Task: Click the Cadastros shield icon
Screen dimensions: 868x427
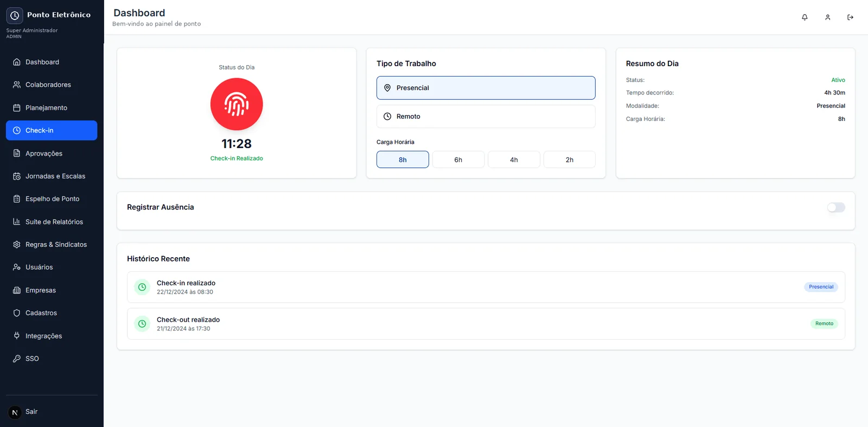Action: click(17, 313)
